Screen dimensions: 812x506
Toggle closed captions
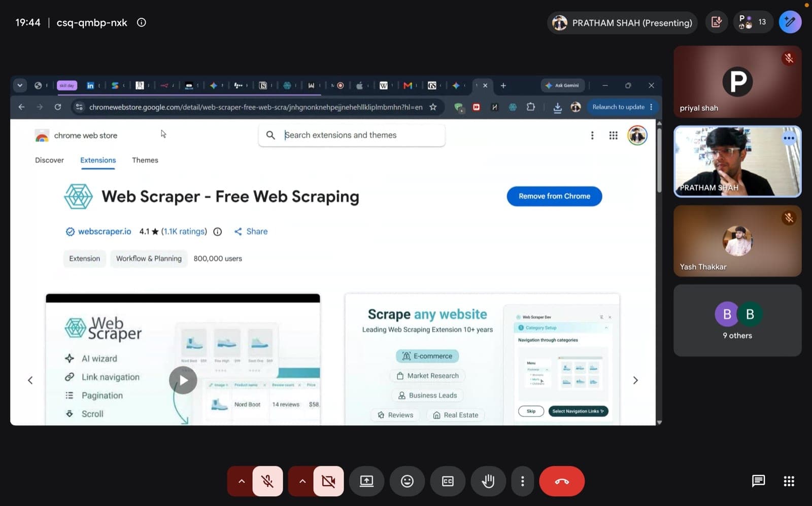coord(448,481)
